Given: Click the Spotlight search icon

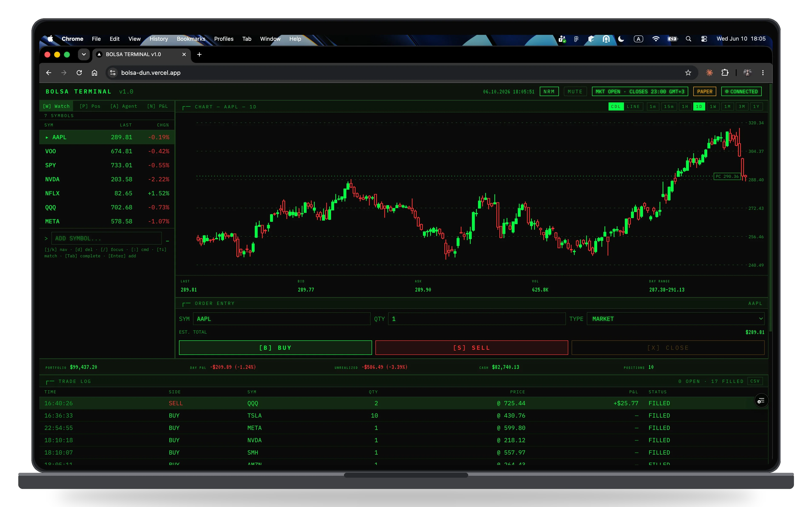Looking at the screenshot, I should (x=688, y=39).
